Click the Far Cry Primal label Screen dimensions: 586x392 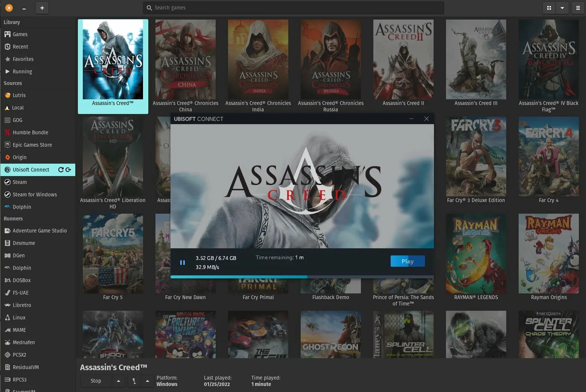click(258, 297)
